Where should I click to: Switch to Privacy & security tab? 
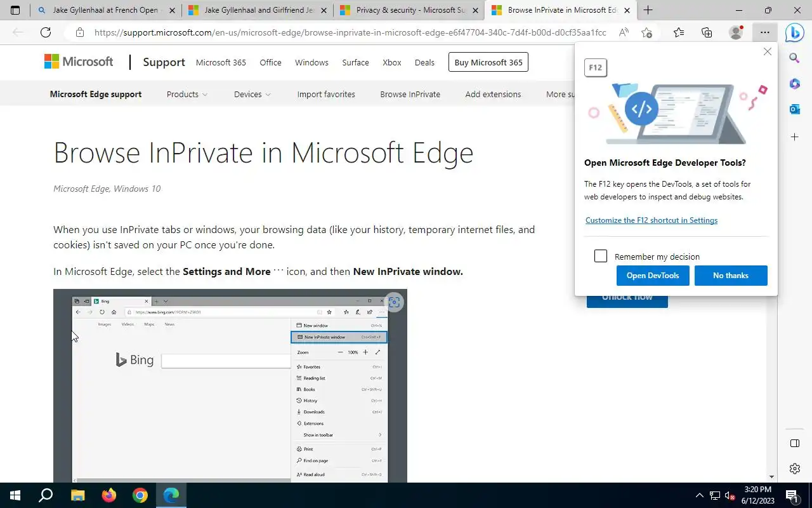point(409,10)
